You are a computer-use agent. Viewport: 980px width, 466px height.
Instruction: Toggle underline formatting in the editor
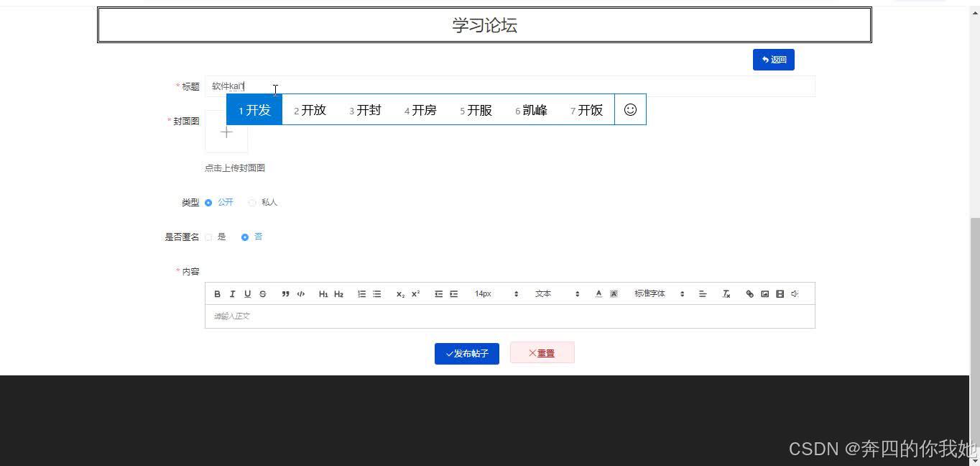247,294
